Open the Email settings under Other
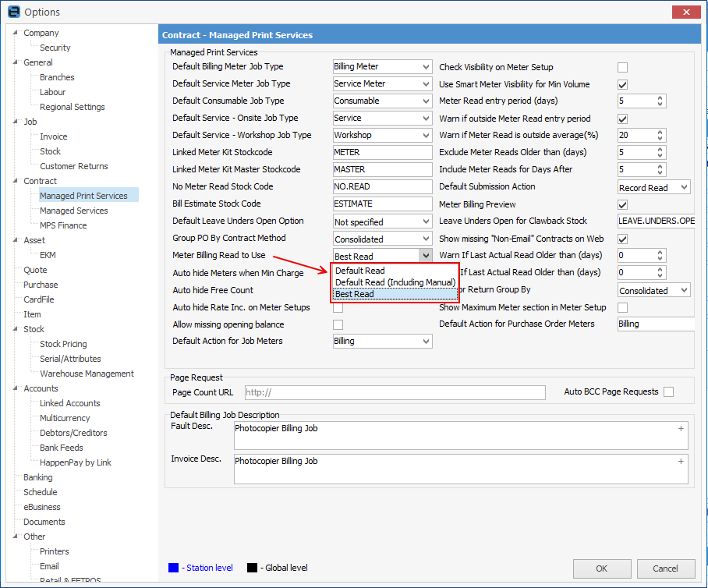The width and height of the screenshot is (708, 588). click(49, 566)
